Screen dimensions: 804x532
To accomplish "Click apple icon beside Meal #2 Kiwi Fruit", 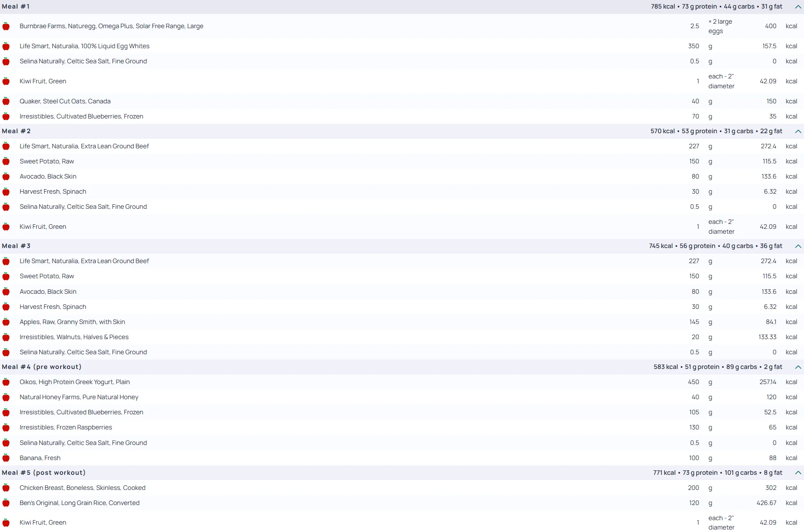I will tap(6, 227).
